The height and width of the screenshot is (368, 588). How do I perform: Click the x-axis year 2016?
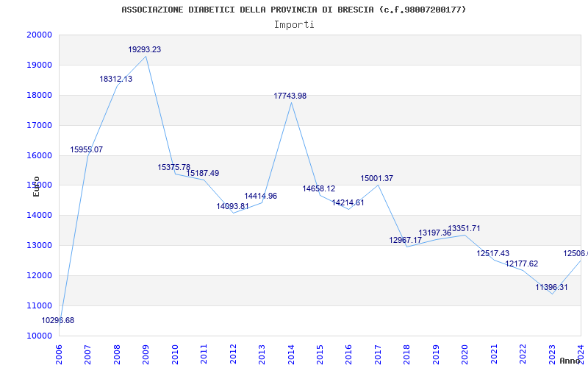click(348, 354)
